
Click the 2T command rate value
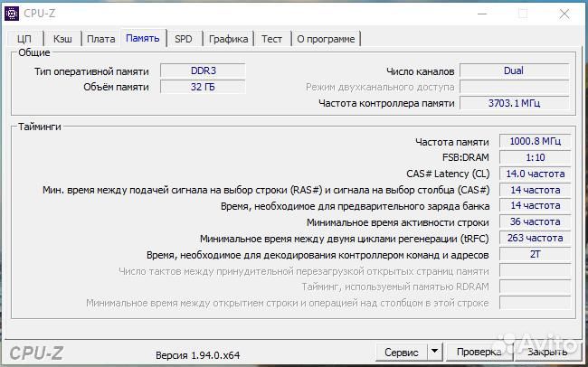[536, 255]
